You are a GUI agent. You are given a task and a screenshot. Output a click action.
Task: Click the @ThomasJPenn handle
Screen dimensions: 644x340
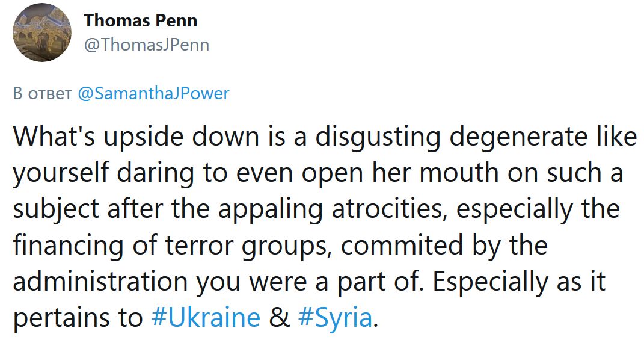[146, 45]
